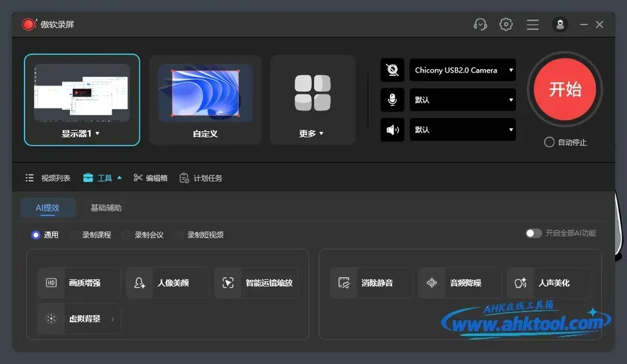The image size is (627, 364).
Task: Click the 消除静音 label
Action: 377,283
